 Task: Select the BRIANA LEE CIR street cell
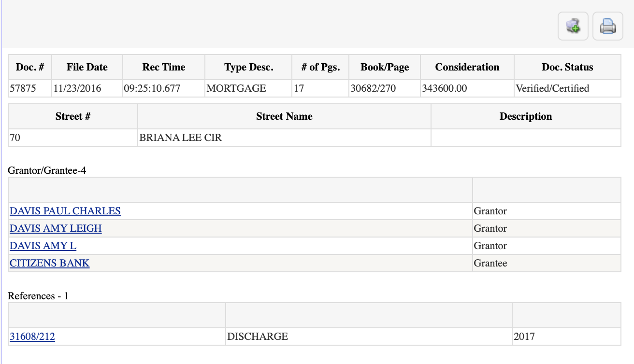click(x=181, y=138)
